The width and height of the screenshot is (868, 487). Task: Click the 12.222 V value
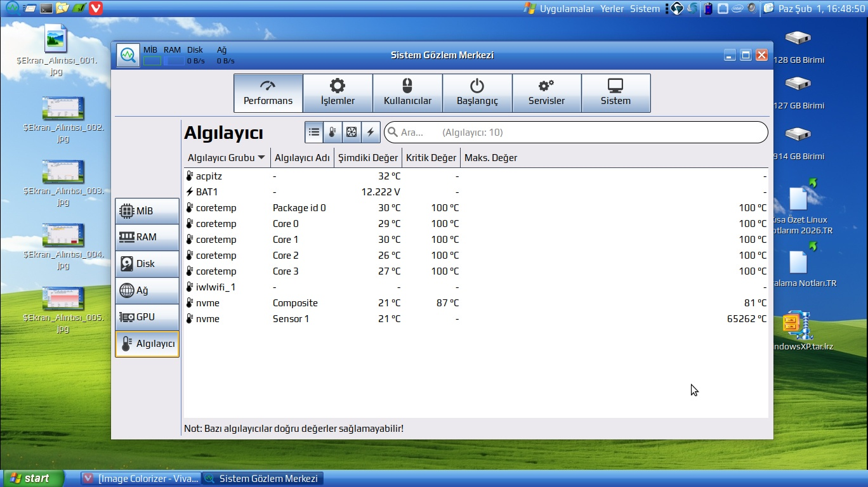pyautogui.click(x=381, y=192)
